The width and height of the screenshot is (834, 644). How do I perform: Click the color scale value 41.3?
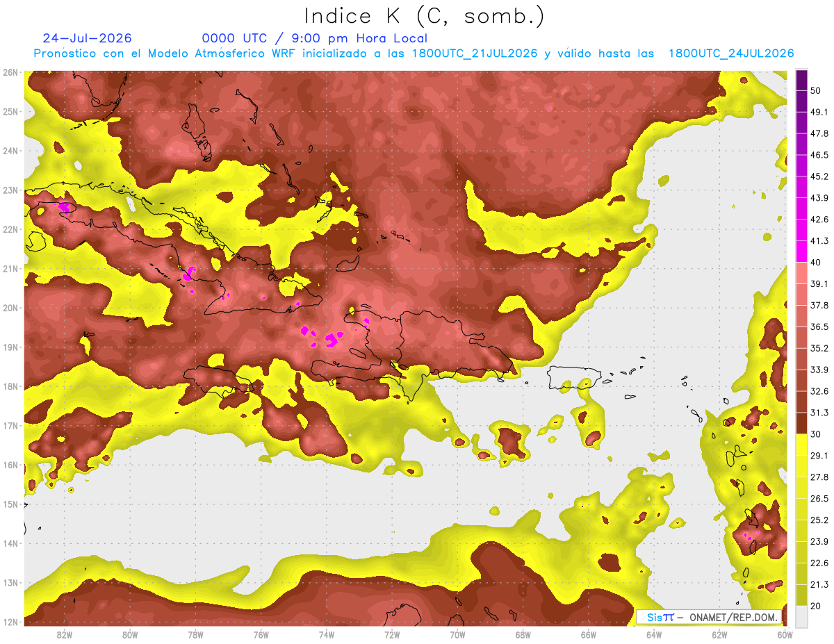point(819,241)
